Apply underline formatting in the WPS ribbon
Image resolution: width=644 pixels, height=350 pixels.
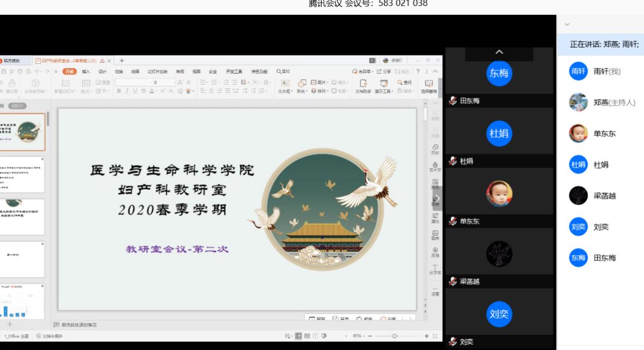(135, 91)
